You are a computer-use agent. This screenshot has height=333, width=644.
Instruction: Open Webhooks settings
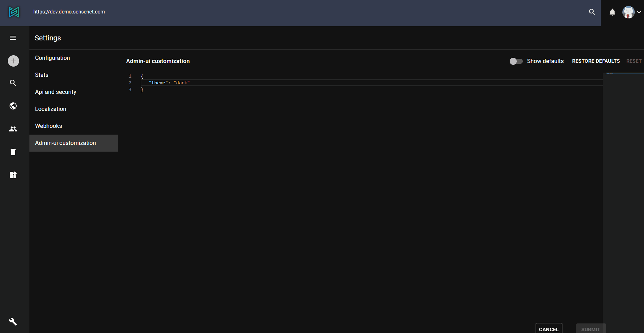pos(73,126)
